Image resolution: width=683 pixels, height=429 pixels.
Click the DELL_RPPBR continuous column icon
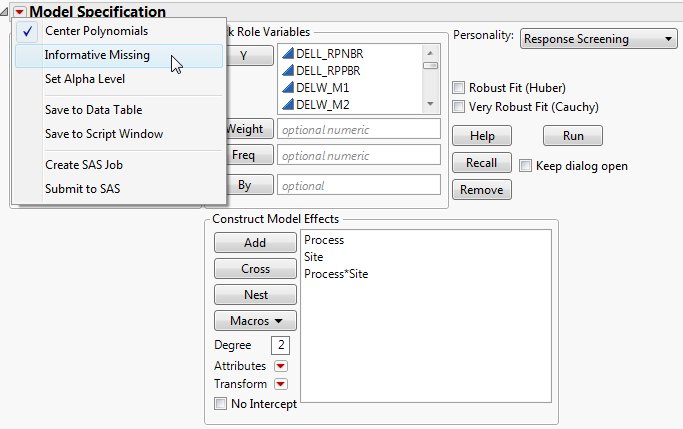coord(288,70)
